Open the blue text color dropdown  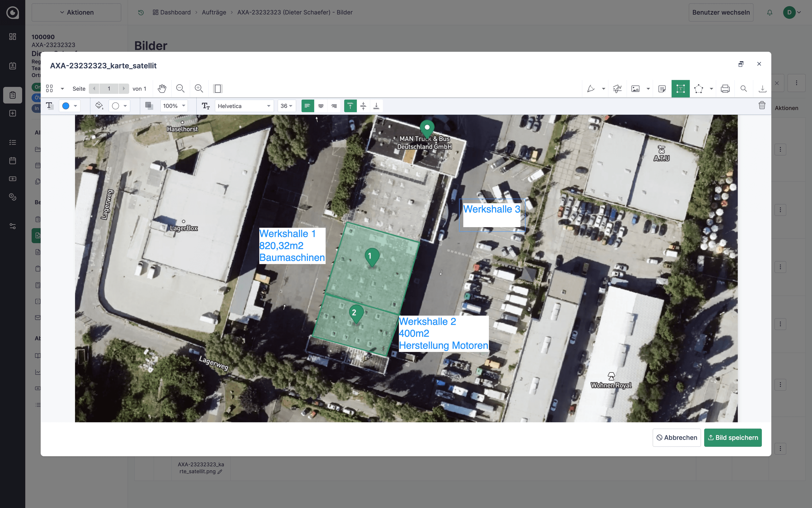pos(70,106)
